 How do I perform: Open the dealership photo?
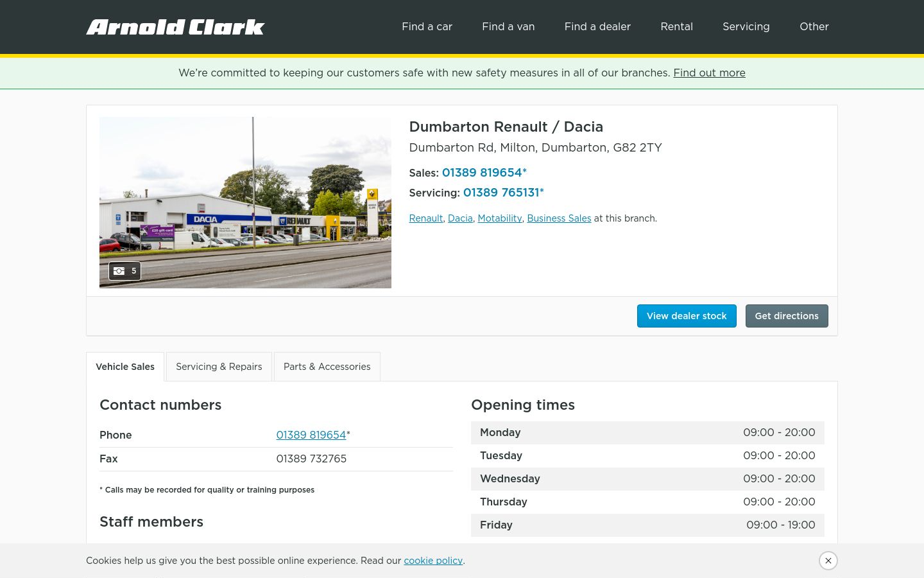tap(245, 202)
